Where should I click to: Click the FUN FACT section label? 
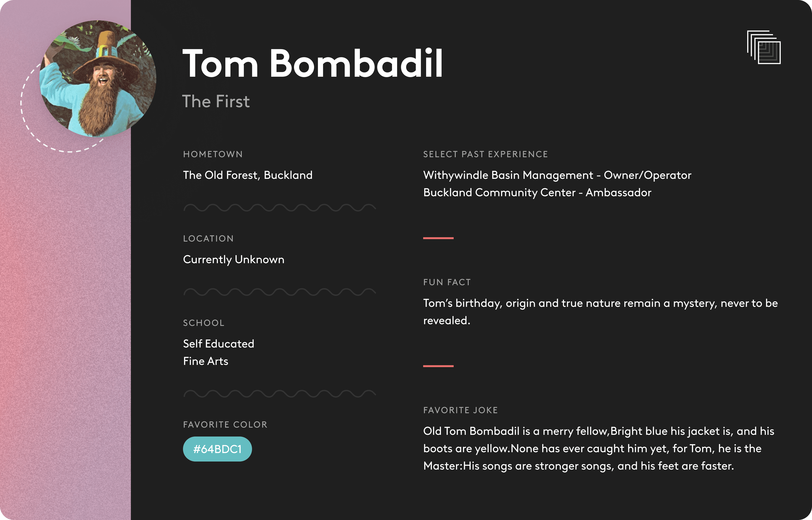pyautogui.click(x=447, y=282)
